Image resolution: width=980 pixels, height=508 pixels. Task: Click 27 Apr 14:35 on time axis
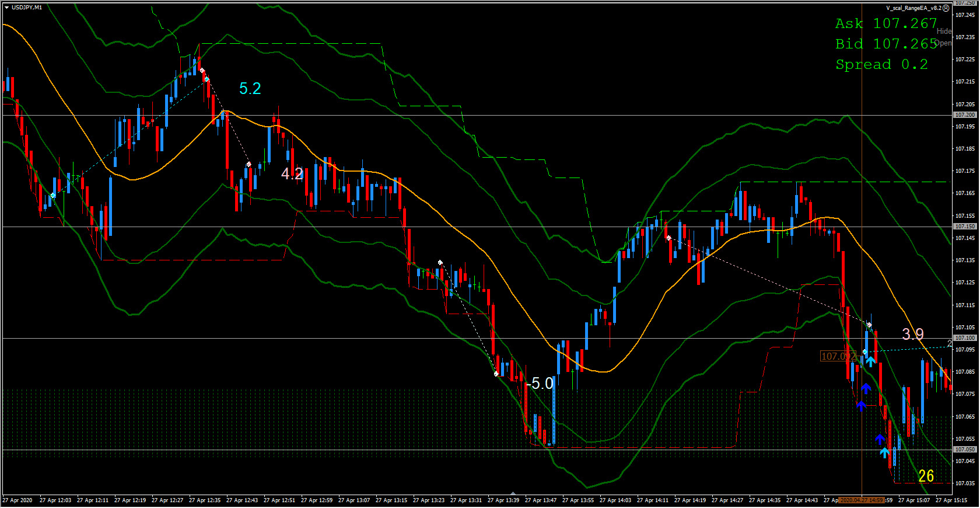(765, 500)
